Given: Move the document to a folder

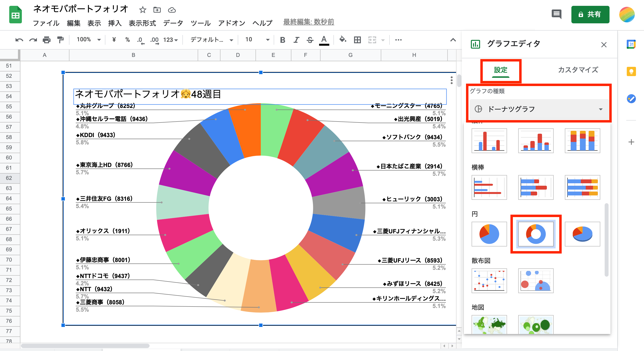Looking at the screenshot, I should pos(157,10).
